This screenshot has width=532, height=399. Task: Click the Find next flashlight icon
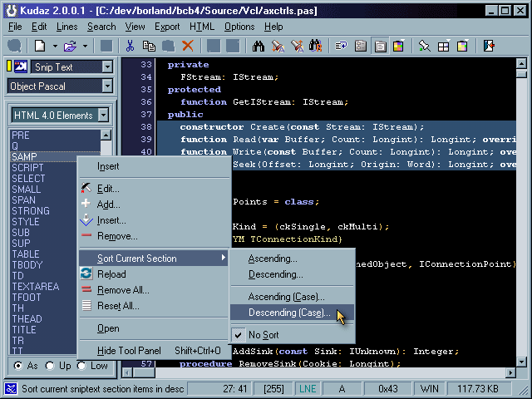tap(278, 46)
